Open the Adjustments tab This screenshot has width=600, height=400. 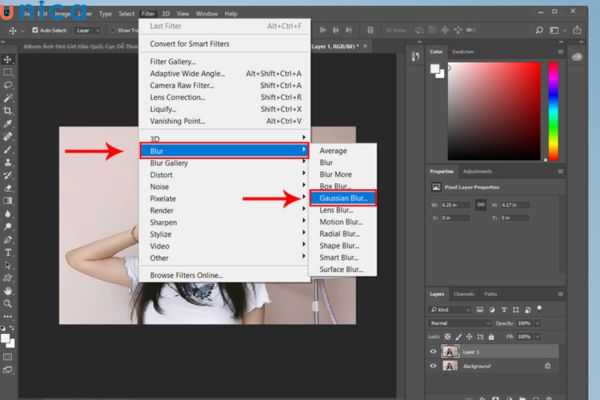coord(478,171)
